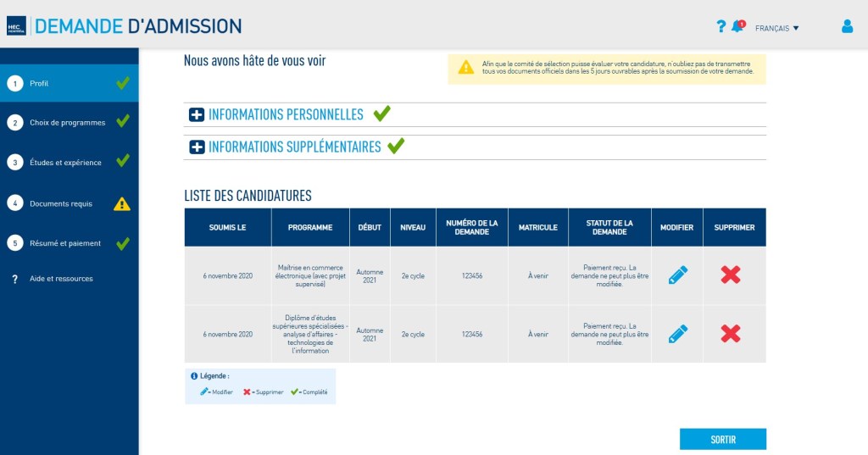Viewport: 868px width, 455px height.
Task: Expand the Informations personnelles section
Action: (x=197, y=115)
